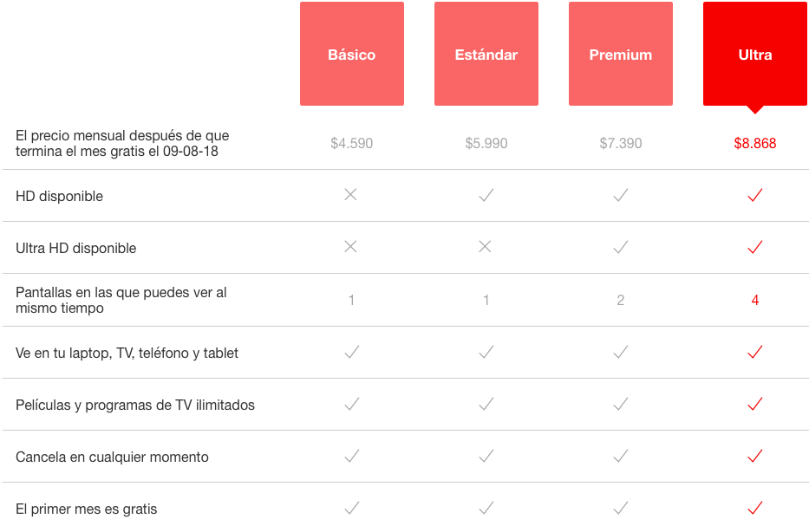Click the Premium Ultra HD checkmark
Image resolution: width=809 pixels, height=532 pixels.
point(620,248)
